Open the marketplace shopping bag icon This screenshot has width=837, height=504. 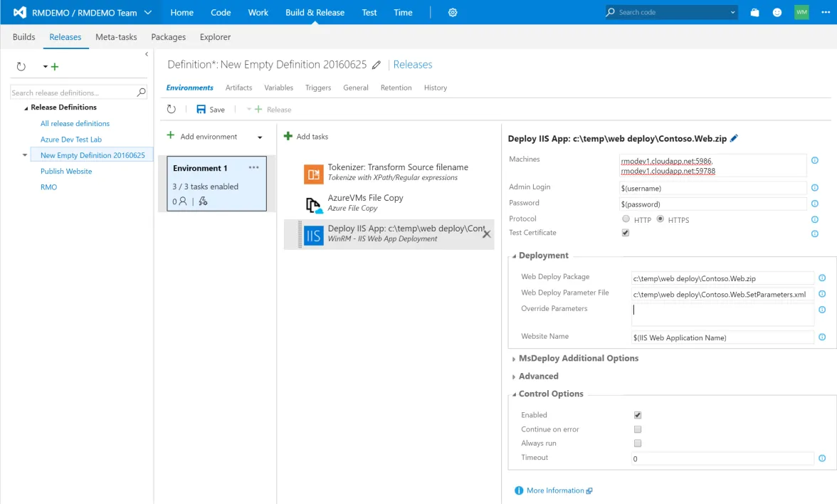point(754,12)
